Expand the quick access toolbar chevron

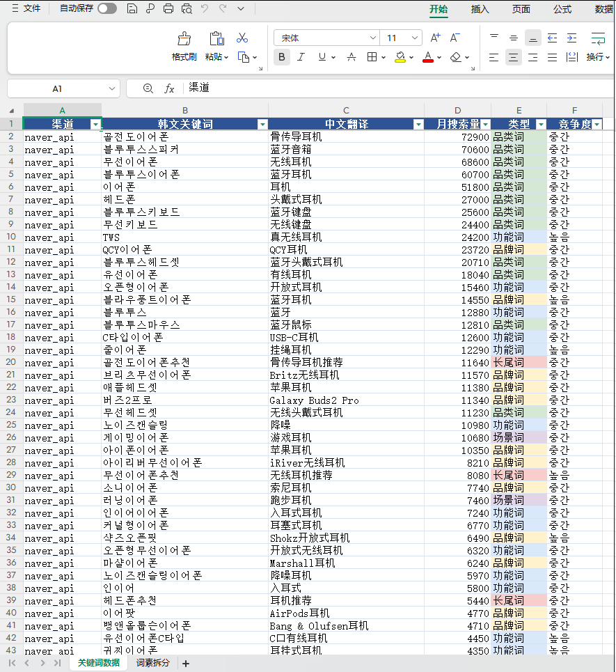241,8
